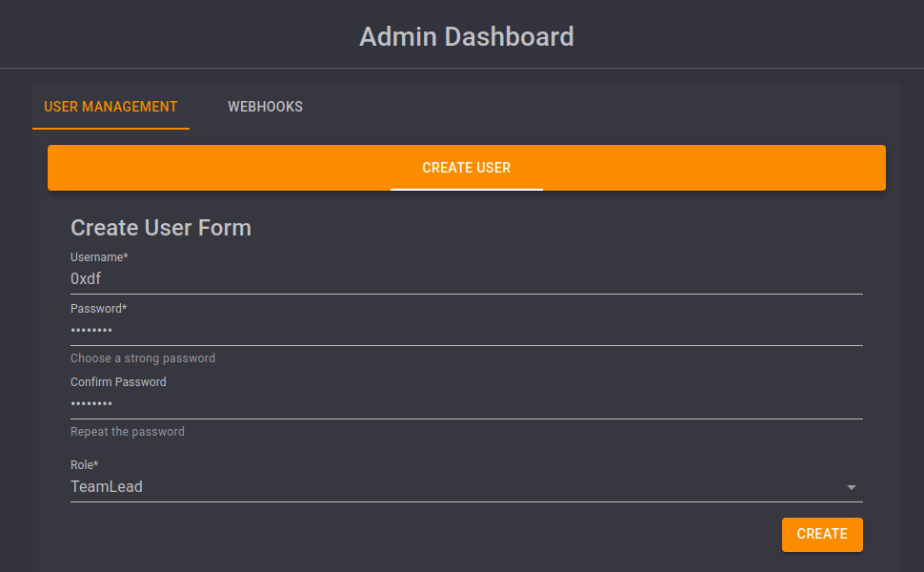Click the white indicator under Create User
This screenshot has height=572, width=924.
[x=466, y=189]
